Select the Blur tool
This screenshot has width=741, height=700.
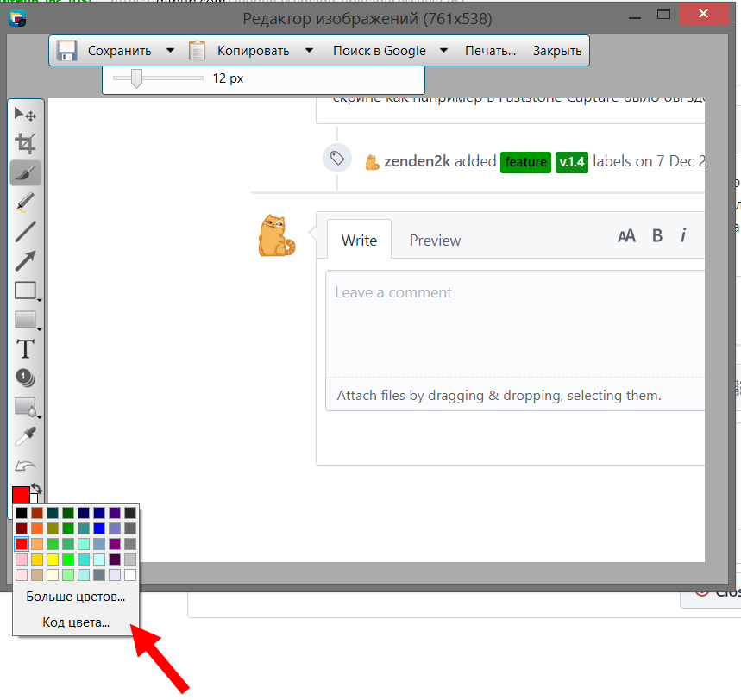pos(25,407)
